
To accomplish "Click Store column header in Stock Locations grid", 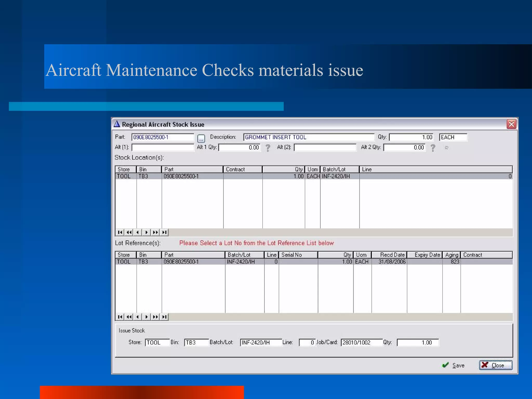I will 126,169.
